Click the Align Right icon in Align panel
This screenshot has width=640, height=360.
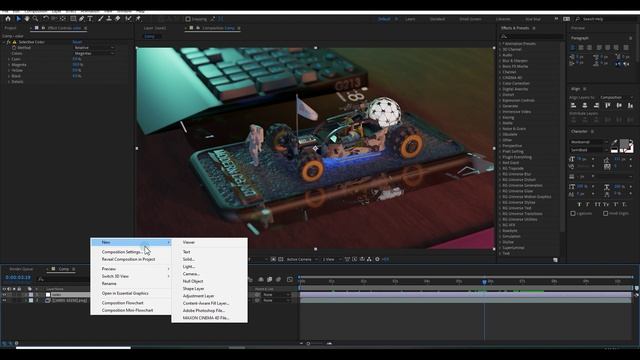point(596,106)
